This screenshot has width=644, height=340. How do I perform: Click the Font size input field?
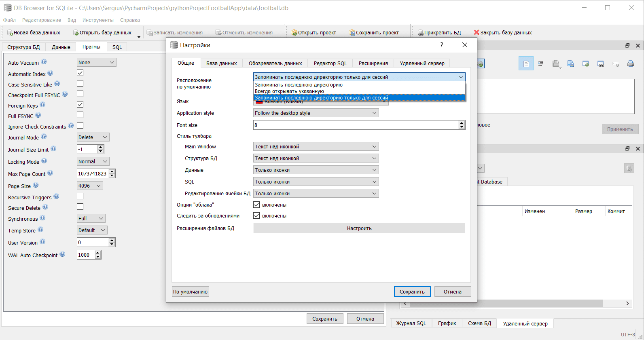(356, 125)
